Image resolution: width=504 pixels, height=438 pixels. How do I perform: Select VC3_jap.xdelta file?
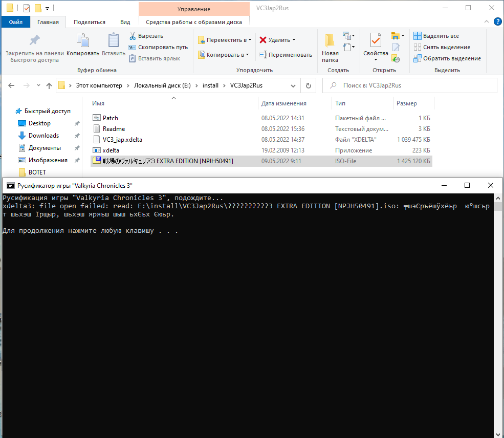pyautogui.click(x=261, y=140)
